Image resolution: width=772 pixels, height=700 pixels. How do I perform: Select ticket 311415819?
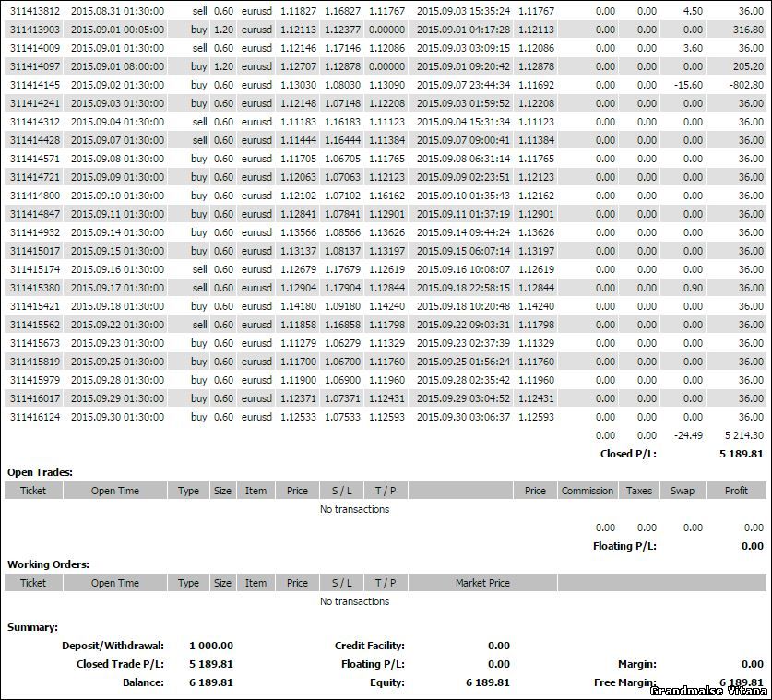(x=34, y=362)
